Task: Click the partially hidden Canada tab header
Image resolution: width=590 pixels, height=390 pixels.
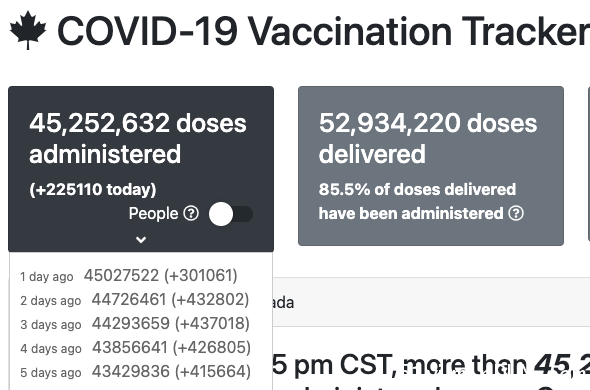Action: (283, 303)
